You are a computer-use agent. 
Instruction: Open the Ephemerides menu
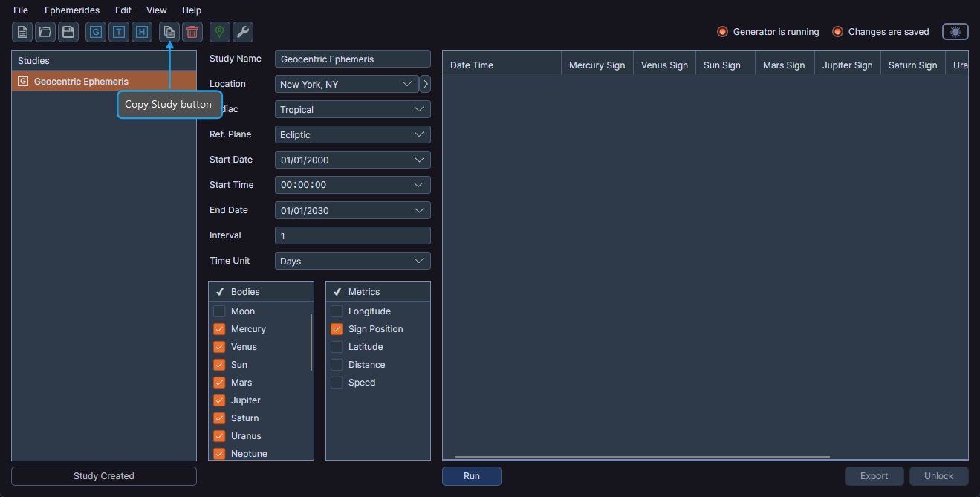click(71, 10)
